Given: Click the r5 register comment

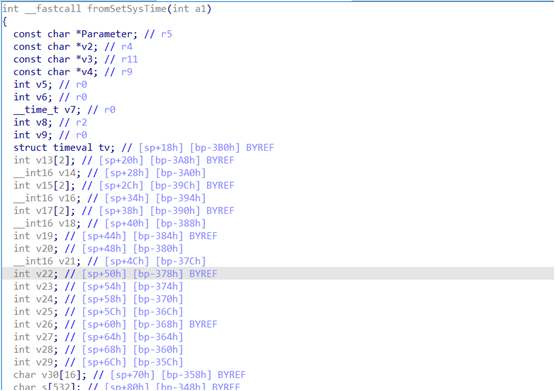Looking at the screenshot, I should 166,34.
